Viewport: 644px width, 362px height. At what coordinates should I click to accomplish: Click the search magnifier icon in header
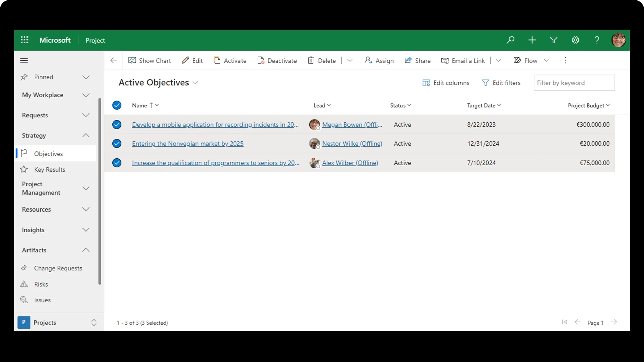pos(511,40)
